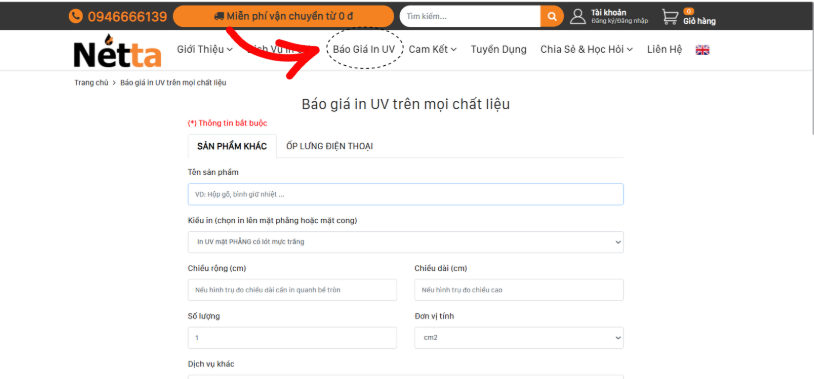Switch language with UK flag icon
The height and width of the screenshot is (379, 814).
click(x=702, y=50)
